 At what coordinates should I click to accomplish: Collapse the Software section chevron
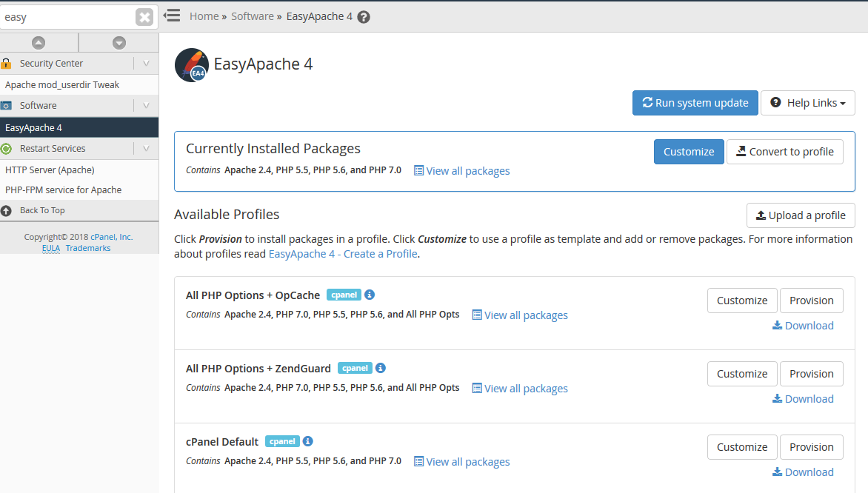pos(146,105)
